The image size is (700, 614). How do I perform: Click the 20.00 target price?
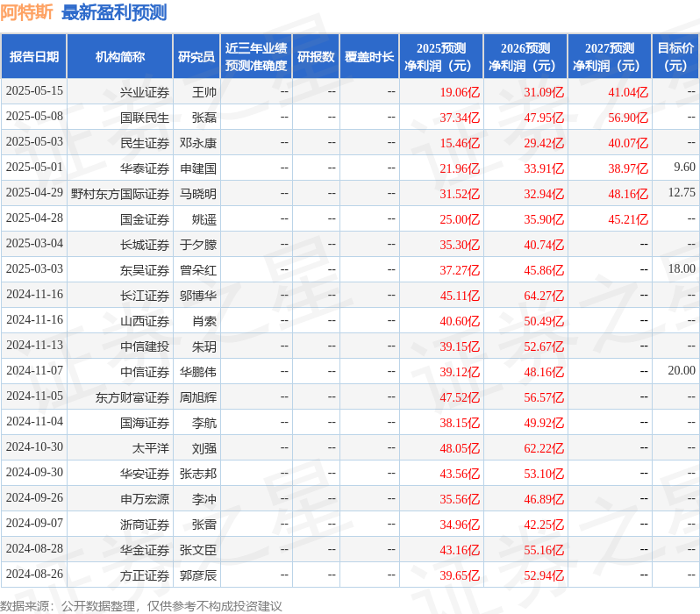682,371
